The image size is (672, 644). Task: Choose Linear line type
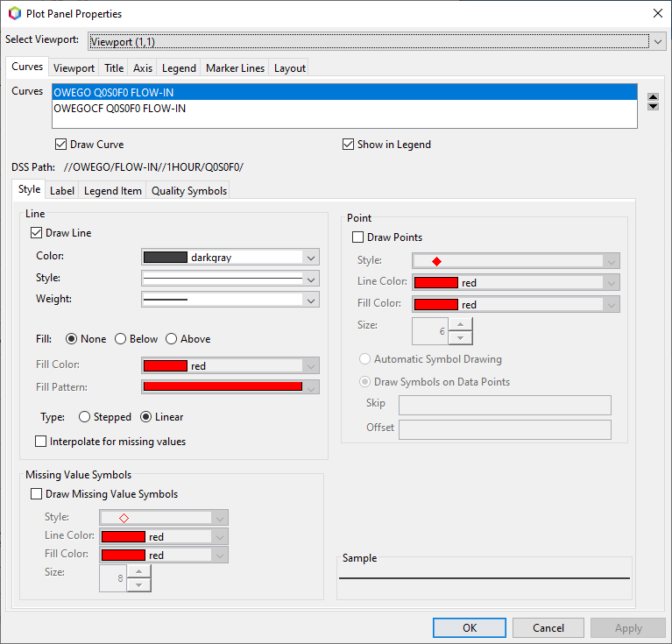coord(145,417)
